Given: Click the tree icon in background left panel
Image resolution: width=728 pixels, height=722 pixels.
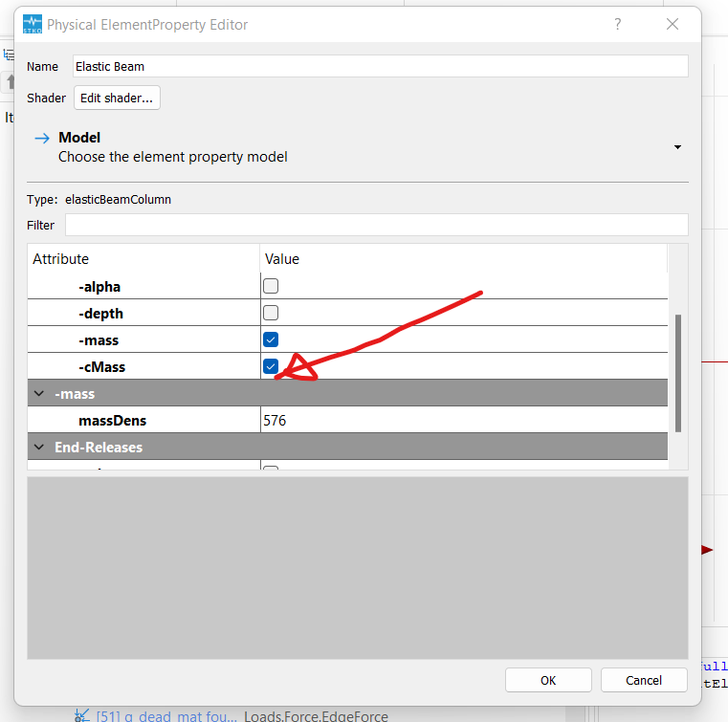Looking at the screenshot, I should click(x=9, y=55).
